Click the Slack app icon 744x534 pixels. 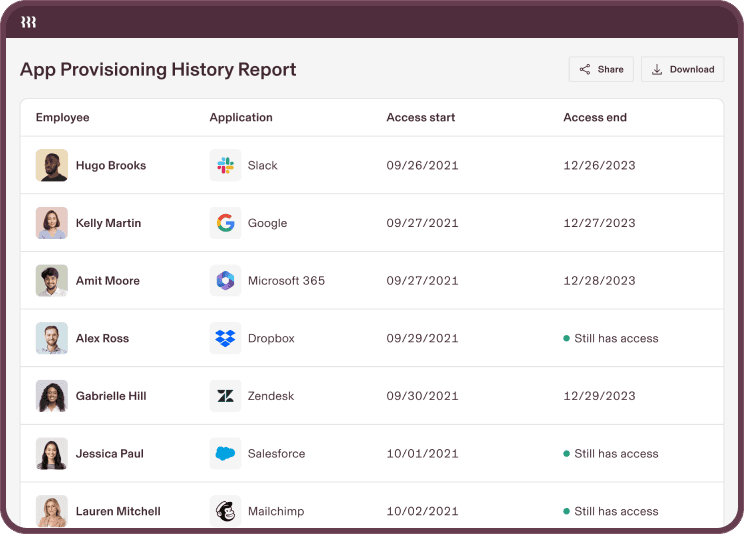(226, 166)
